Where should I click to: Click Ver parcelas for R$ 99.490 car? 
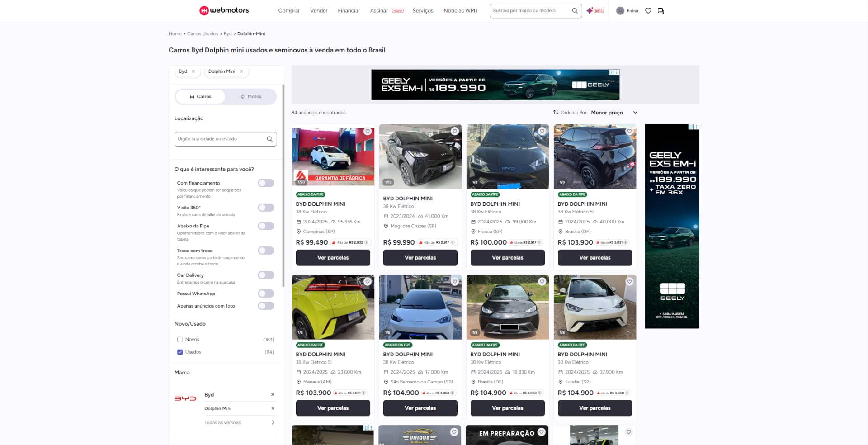click(x=333, y=258)
